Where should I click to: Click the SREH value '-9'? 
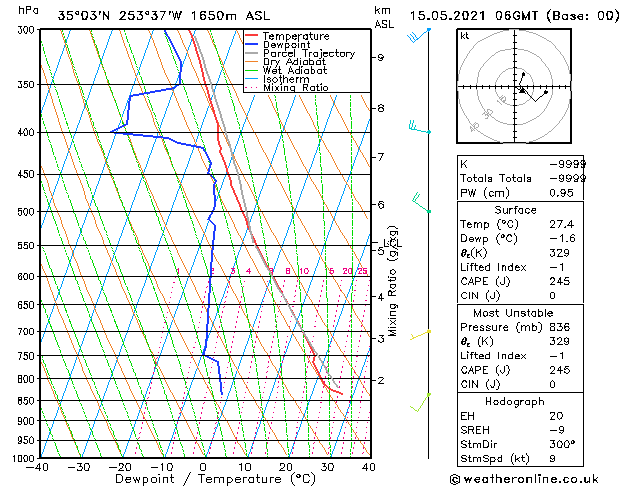557,430
